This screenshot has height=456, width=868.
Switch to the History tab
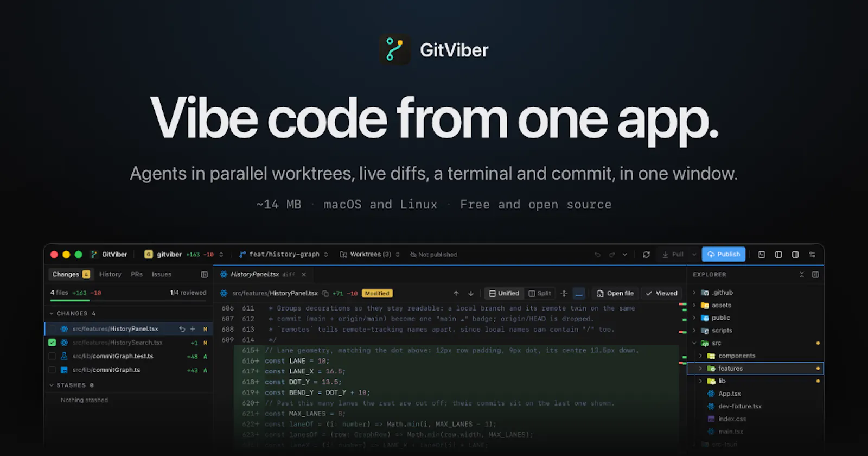click(110, 275)
